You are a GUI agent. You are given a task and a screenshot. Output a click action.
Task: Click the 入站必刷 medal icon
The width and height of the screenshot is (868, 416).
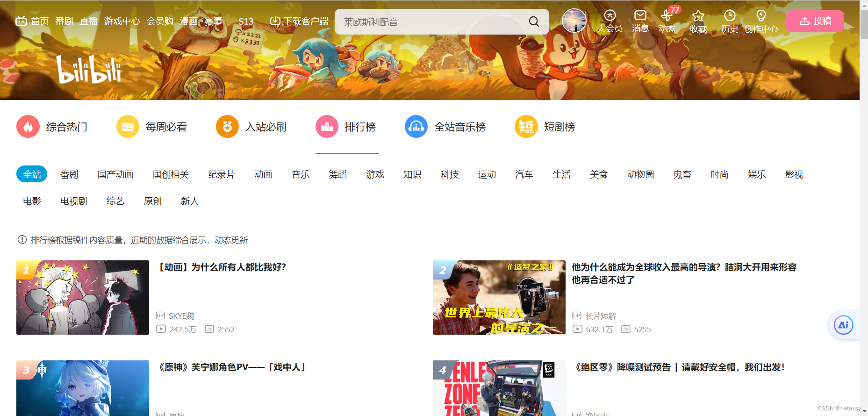(x=227, y=127)
